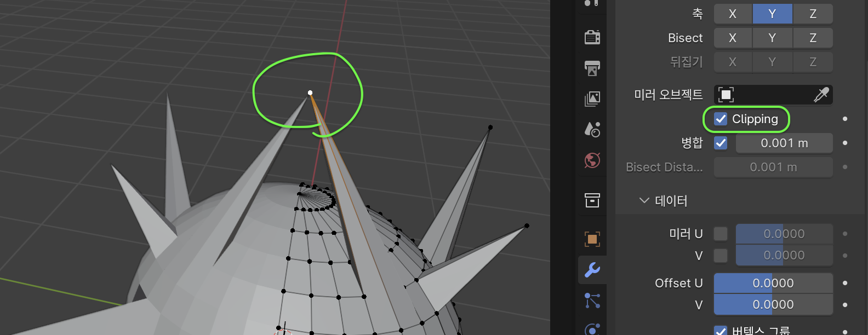868x335 pixels.
Task: Enable Bisect on Z
Action: coord(813,38)
